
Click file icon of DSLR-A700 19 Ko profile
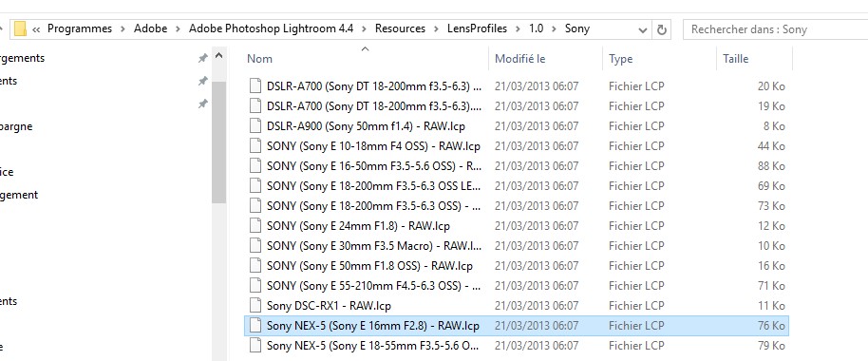coord(255,105)
